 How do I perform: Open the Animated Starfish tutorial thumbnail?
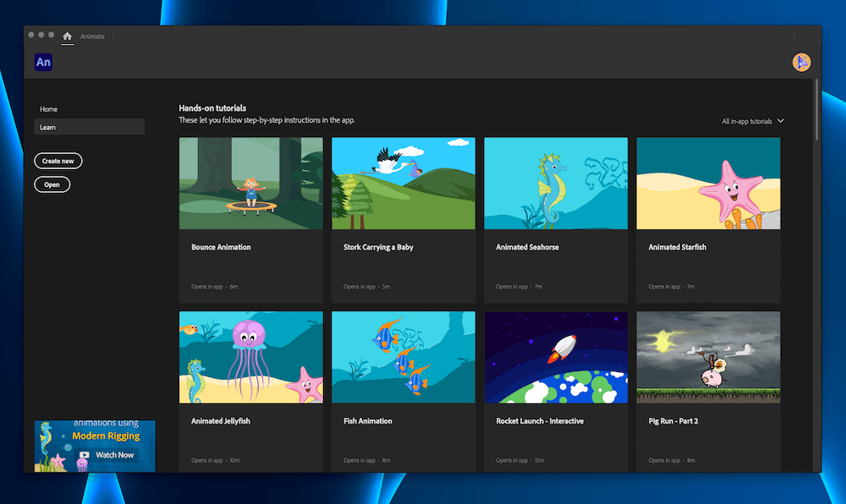tap(708, 184)
